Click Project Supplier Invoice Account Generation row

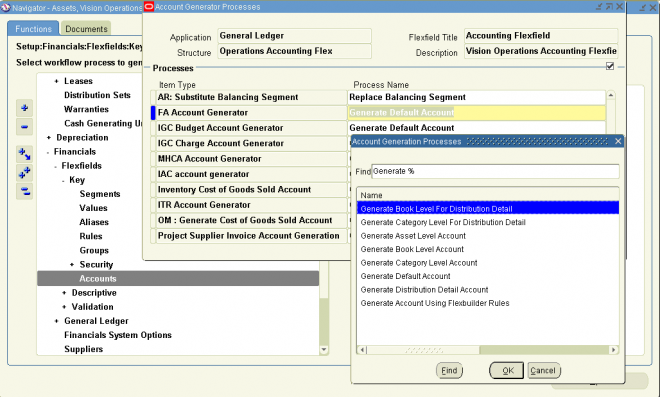(x=251, y=236)
